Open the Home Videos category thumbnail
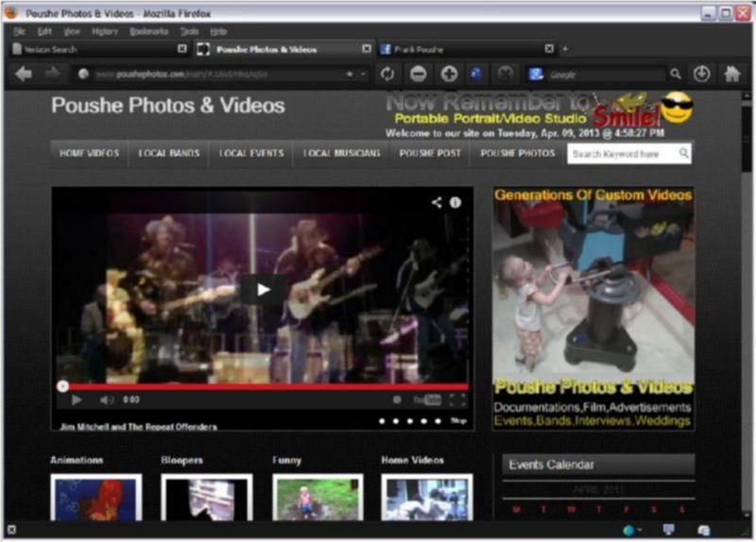756x542 pixels. coord(427,498)
